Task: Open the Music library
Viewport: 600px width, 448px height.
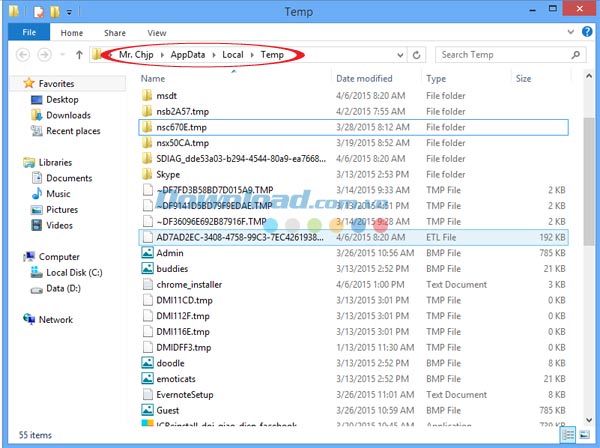Action: coord(58,194)
